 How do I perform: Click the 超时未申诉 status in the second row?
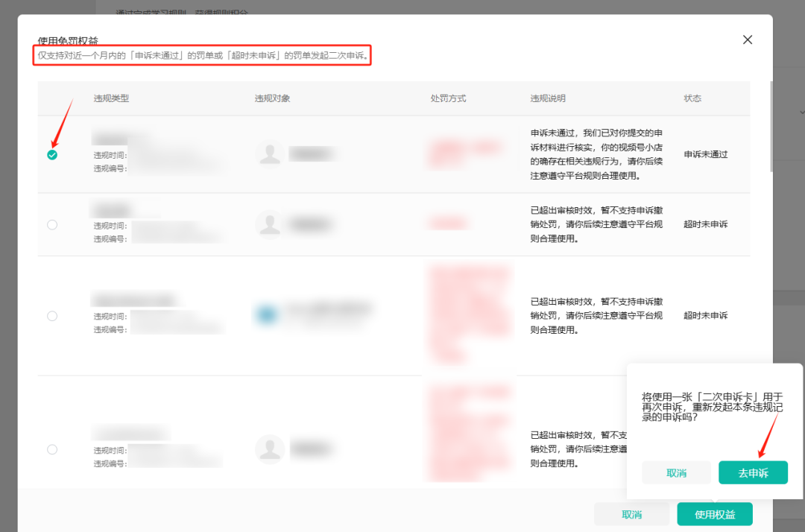pyautogui.click(x=704, y=224)
